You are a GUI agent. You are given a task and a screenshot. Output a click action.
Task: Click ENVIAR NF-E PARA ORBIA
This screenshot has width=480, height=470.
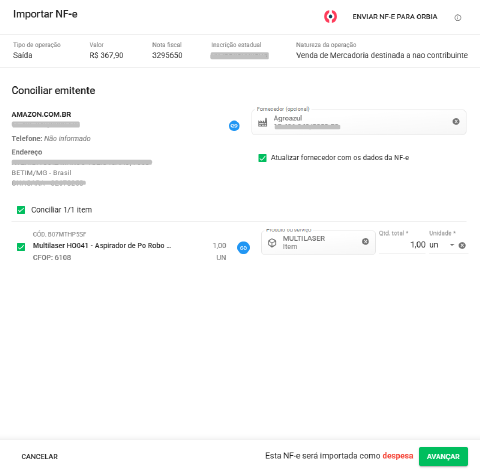[x=395, y=17]
